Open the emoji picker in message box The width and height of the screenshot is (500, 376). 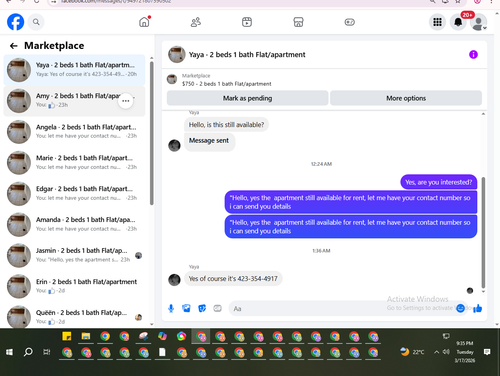[460, 308]
